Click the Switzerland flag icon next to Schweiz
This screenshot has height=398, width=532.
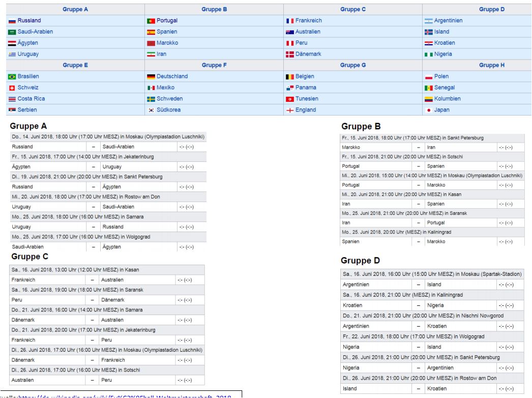(x=12, y=88)
